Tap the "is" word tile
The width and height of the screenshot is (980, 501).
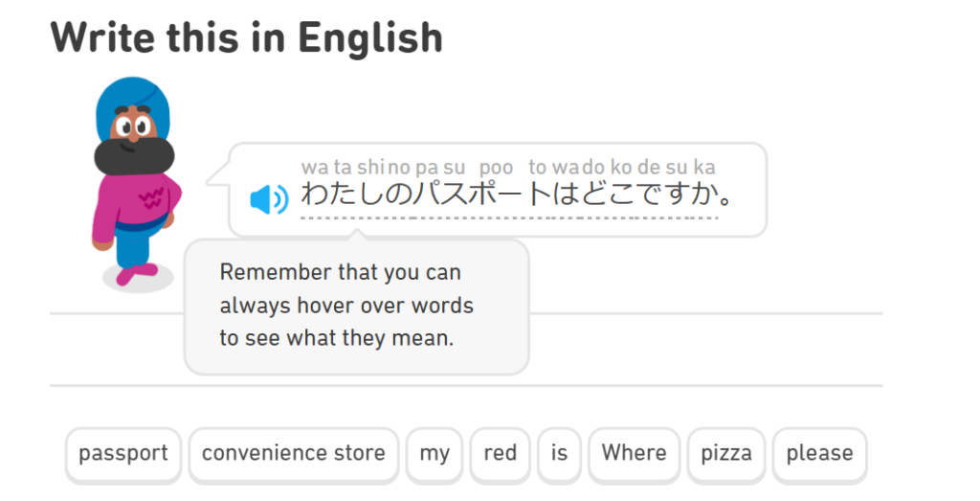[559, 454]
